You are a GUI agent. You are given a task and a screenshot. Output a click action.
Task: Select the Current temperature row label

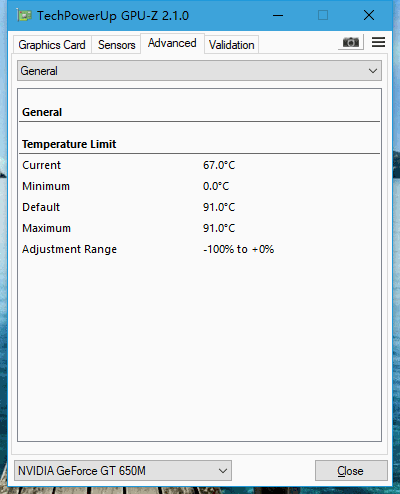click(x=42, y=165)
